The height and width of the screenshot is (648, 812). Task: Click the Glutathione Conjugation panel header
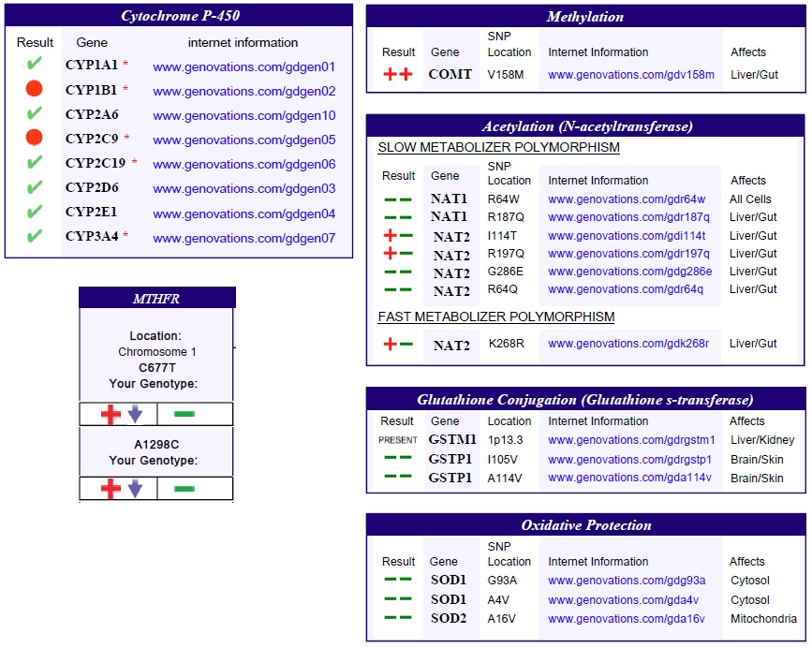coord(585,400)
